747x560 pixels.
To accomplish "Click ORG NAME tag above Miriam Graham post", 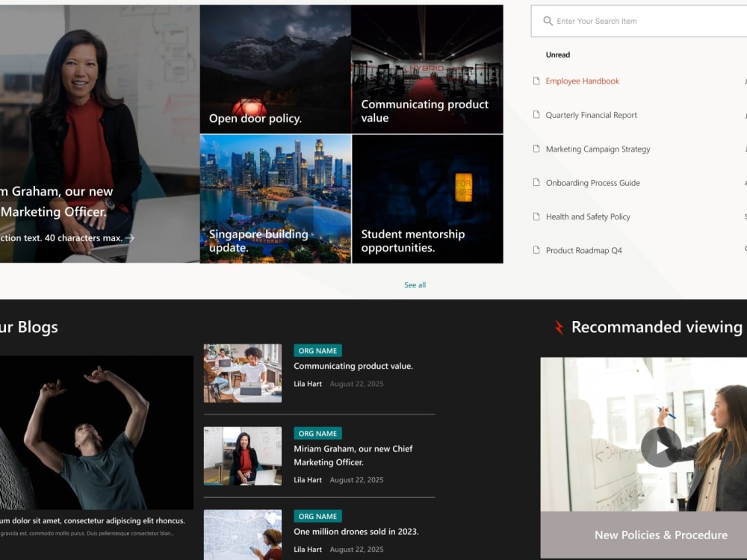I will 317,433.
